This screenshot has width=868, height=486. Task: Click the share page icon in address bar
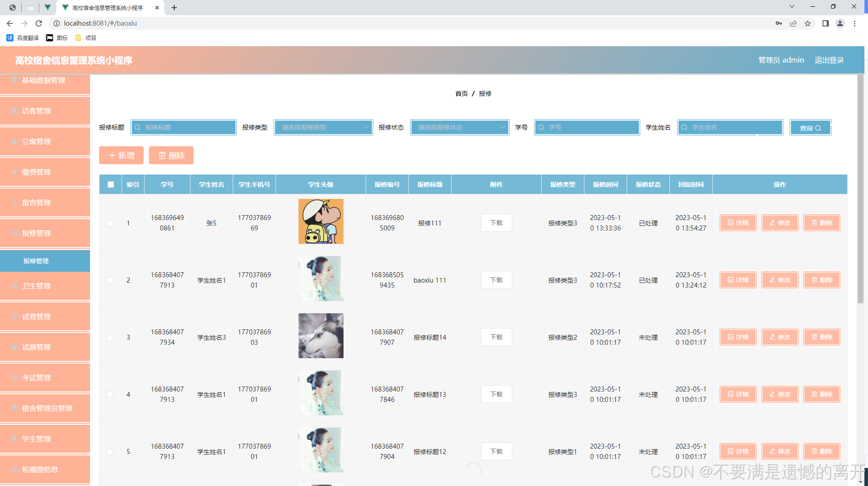tap(793, 23)
